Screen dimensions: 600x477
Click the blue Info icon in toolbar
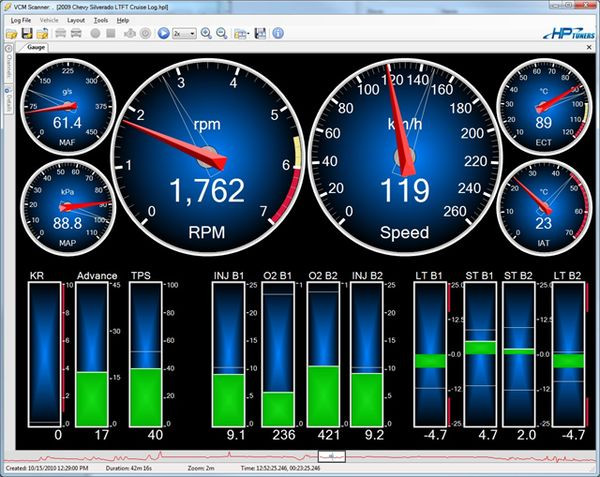[x=277, y=33]
